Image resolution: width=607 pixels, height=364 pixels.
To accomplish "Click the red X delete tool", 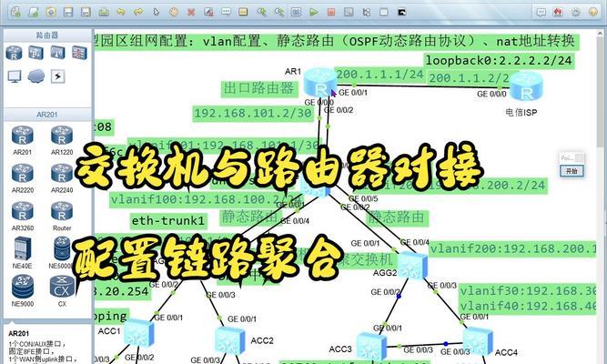I will pos(191,12).
